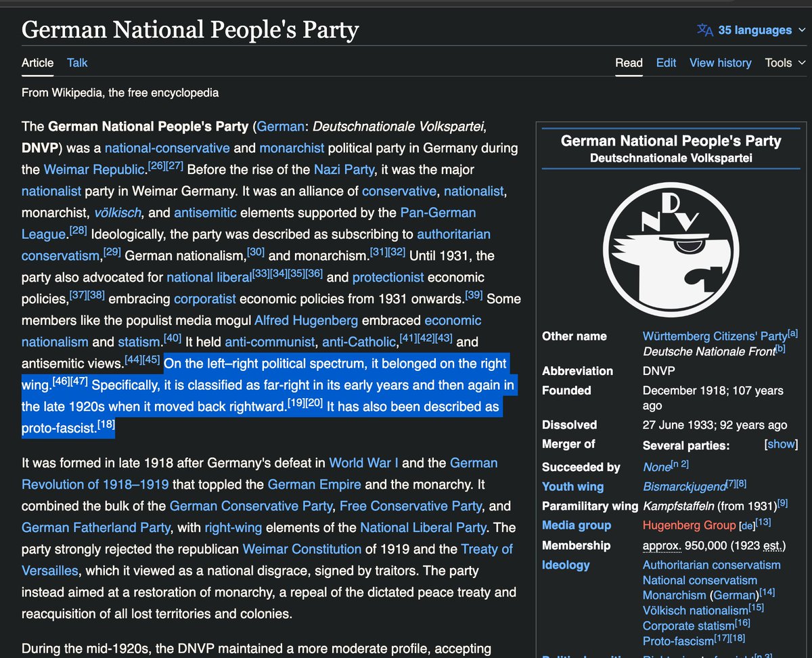The width and height of the screenshot is (812, 658).
Task: Click the Media group infobox label
Action: 577,525
